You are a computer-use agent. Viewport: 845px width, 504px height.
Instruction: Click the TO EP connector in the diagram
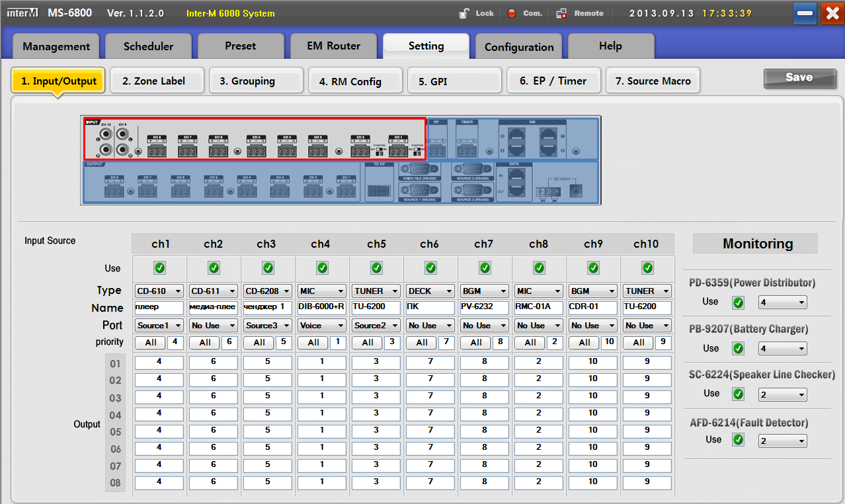[379, 191]
